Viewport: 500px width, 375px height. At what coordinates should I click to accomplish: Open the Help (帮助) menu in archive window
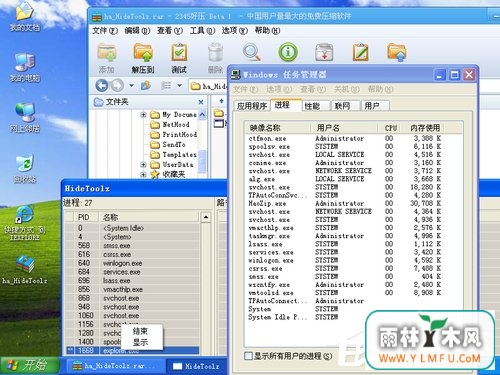tap(267, 31)
